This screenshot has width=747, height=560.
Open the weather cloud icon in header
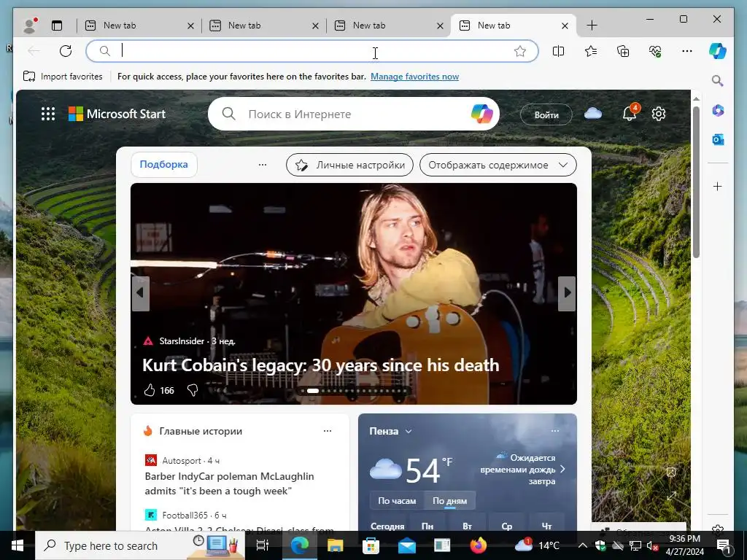pyautogui.click(x=592, y=113)
